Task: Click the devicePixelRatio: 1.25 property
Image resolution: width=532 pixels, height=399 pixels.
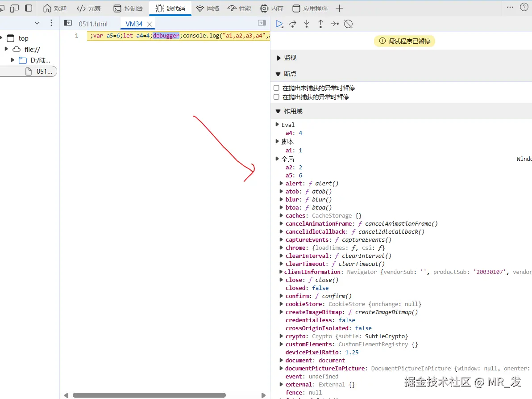Action: click(322, 353)
